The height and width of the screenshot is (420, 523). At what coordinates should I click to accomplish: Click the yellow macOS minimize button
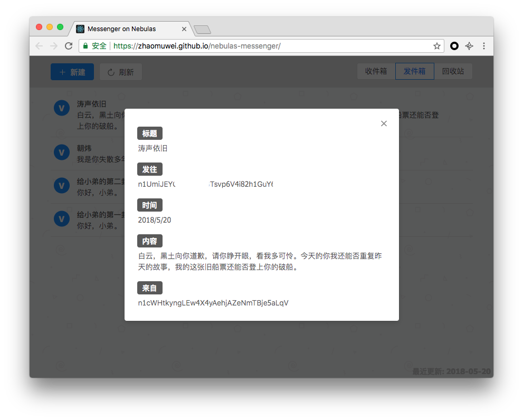pyautogui.click(x=50, y=27)
